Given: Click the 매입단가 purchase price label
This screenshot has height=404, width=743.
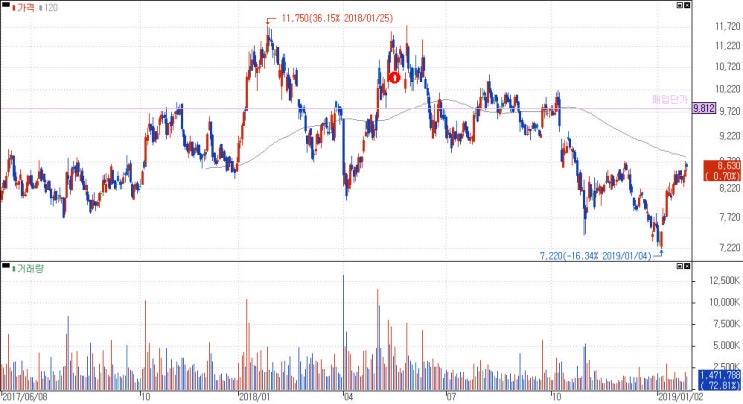Looking at the screenshot, I should [670, 99].
